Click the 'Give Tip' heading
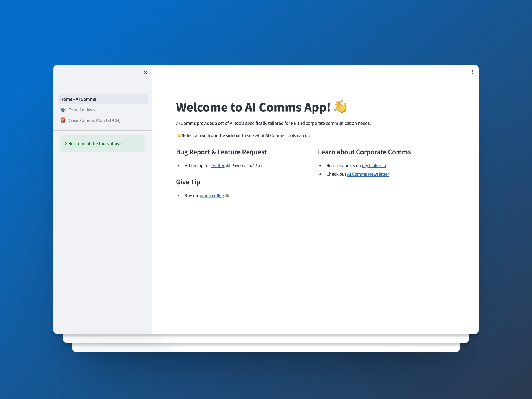The height and width of the screenshot is (399, 532). (x=188, y=182)
